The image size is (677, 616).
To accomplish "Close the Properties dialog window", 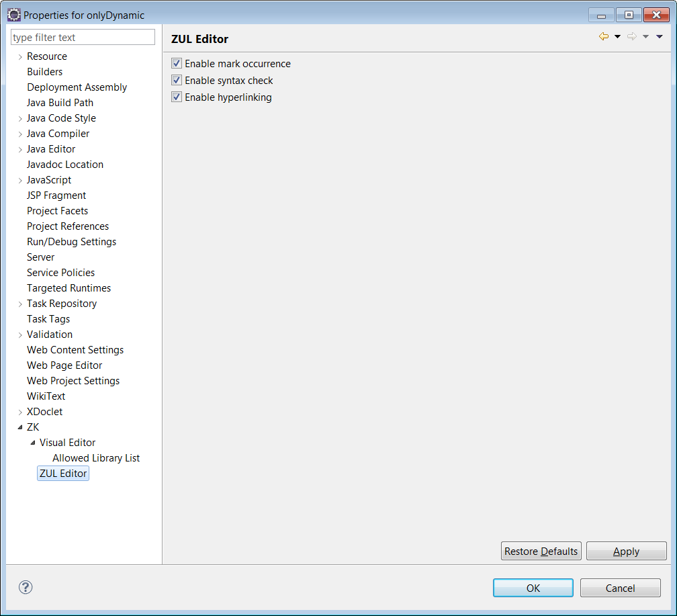I will tap(656, 15).
